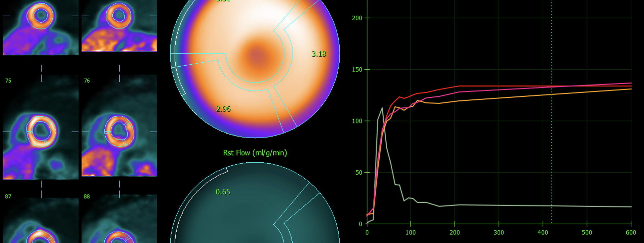Click the 300 label on the time axis

(x=499, y=232)
